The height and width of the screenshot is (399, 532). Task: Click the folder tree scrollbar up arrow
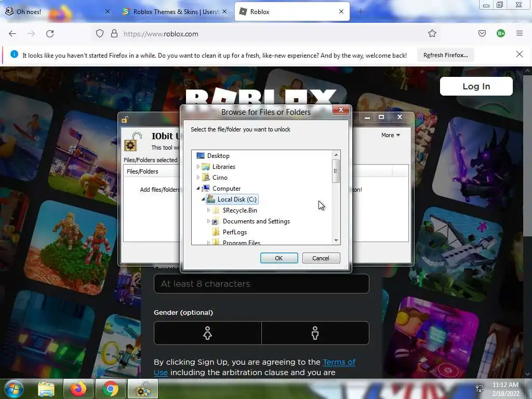pyautogui.click(x=336, y=155)
